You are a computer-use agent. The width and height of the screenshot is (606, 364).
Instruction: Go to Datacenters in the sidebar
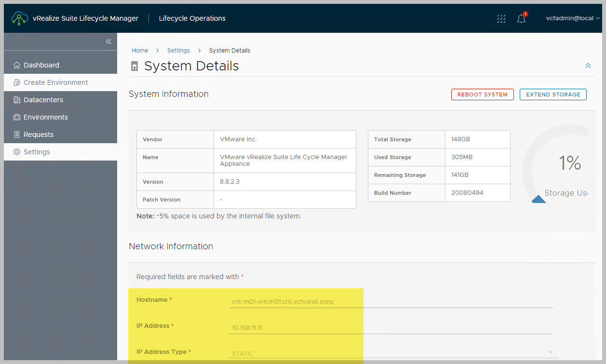[x=43, y=100]
